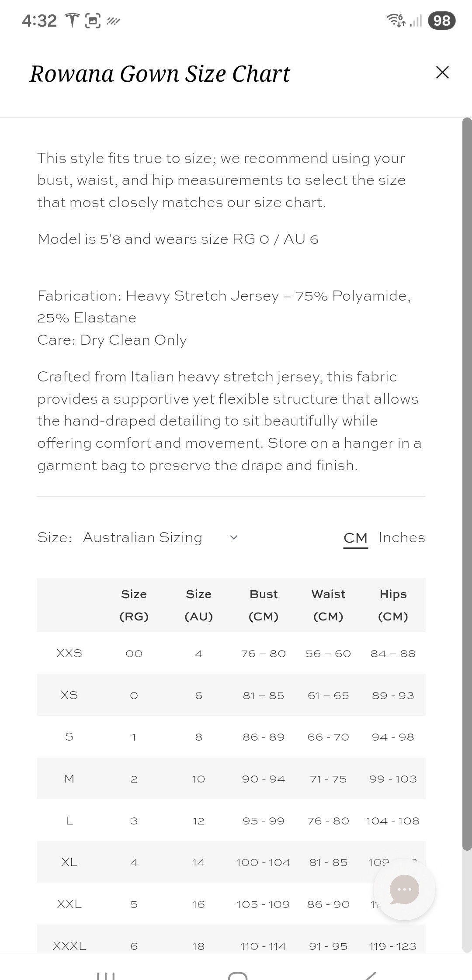Select the XXS size row label
This screenshot has width=472, height=980.
tap(69, 653)
